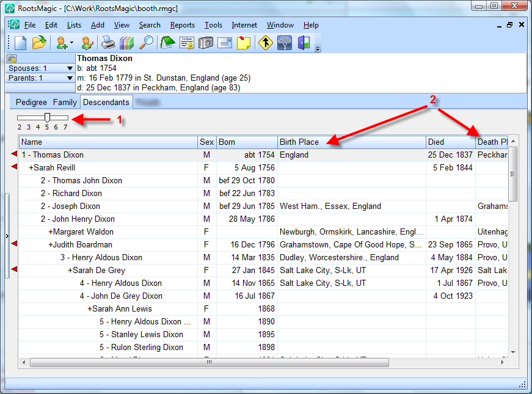This screenshot has height=394, width=532.
Task: Search with the magnifying glass icon
Action: point(147,43)
